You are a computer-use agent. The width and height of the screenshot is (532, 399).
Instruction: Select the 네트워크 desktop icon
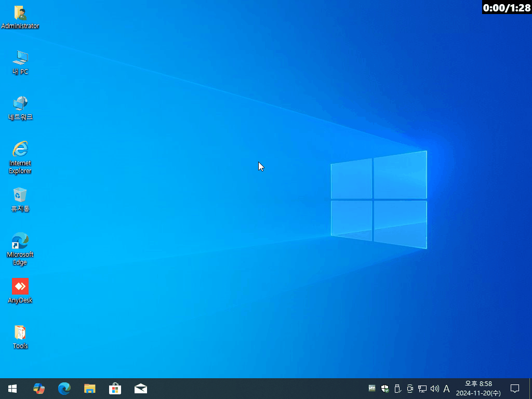coord(20,109)
